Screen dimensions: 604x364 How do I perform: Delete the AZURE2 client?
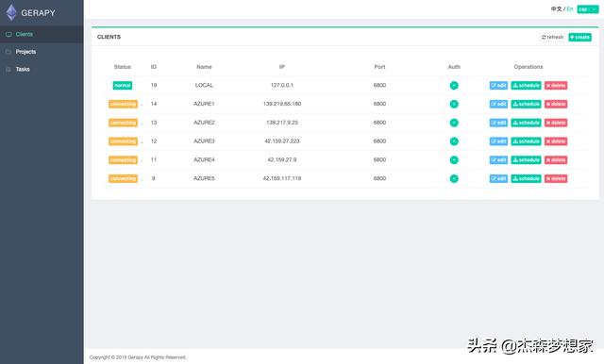[556, 123]
